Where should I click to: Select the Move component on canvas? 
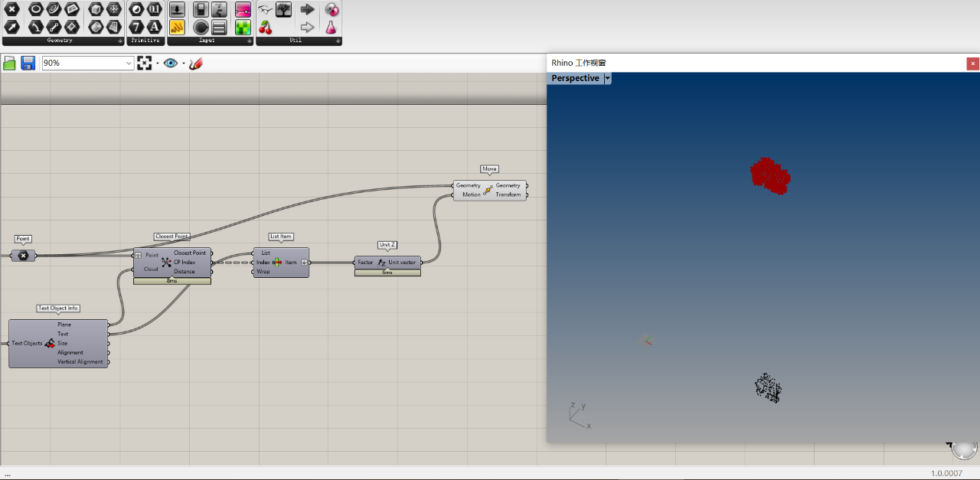tap(488, 190)
